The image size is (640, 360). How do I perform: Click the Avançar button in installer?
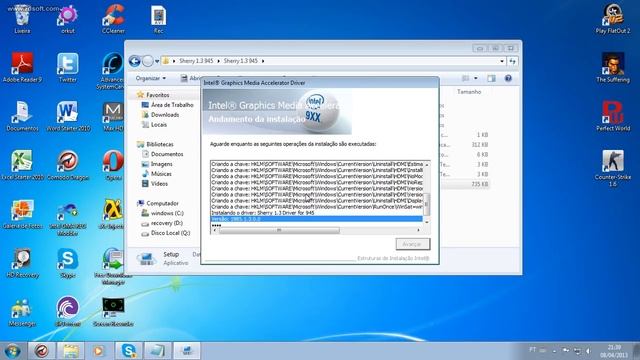(413, 244)
